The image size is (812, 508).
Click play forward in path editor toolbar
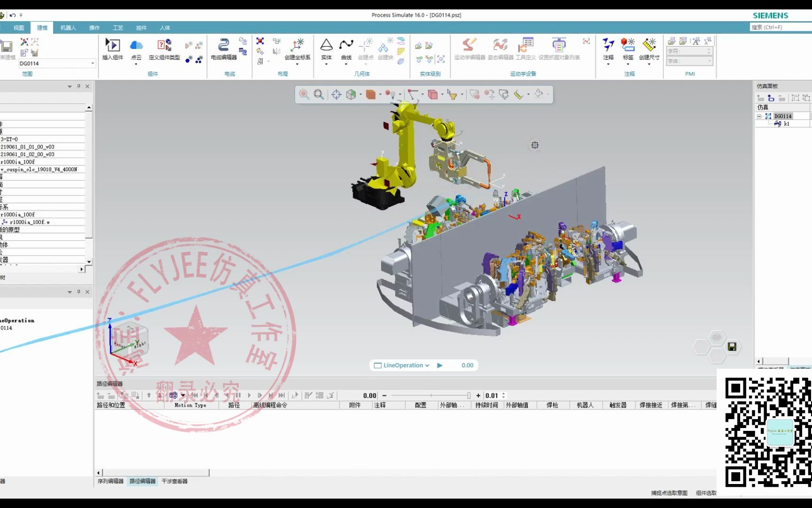249,396
